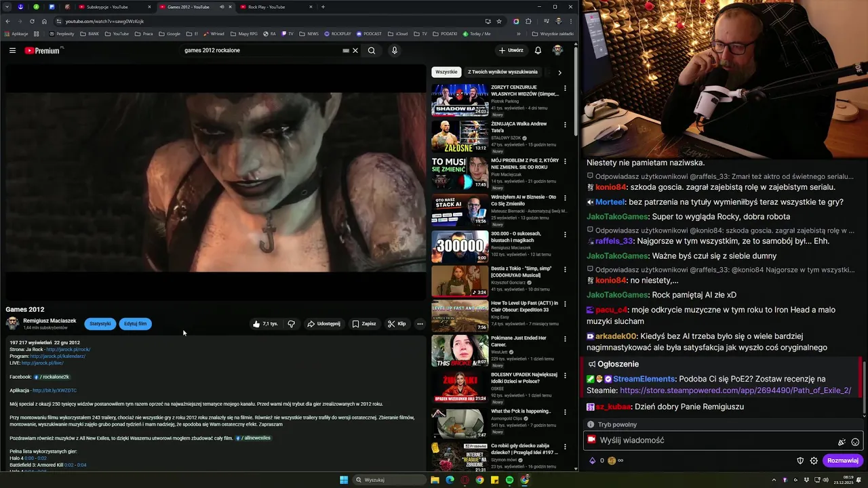Open chat settings gear
868x488 pixels.
814,460
